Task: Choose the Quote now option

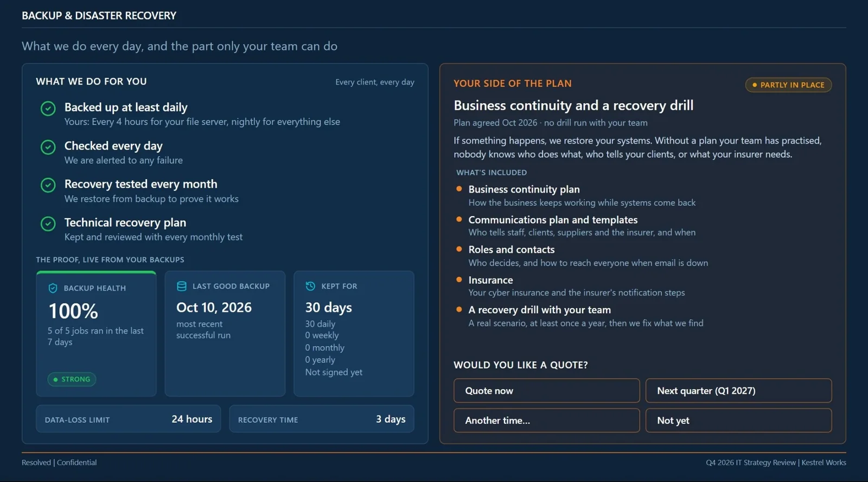Action: click(x=547, y=391)
